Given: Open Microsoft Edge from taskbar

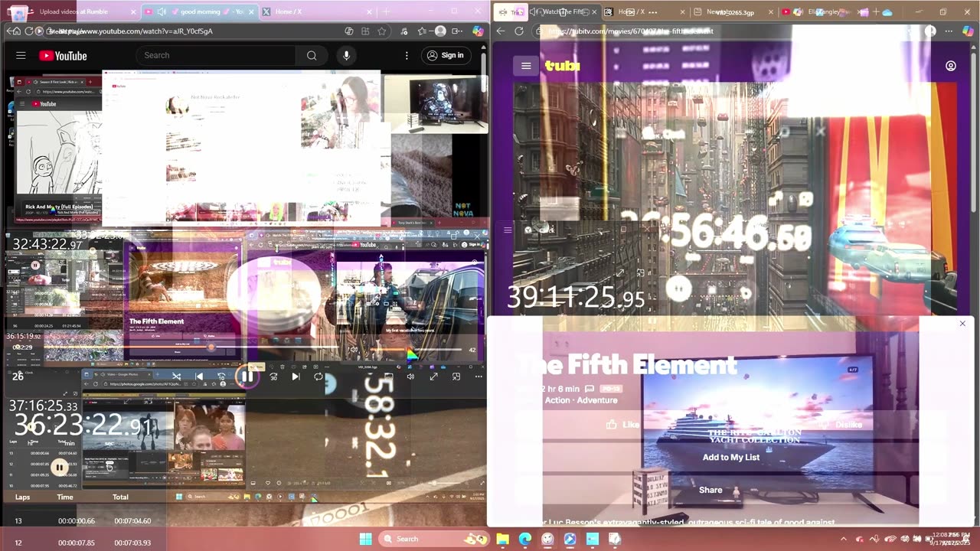Looking at the screenshot, I should point(524,539).
